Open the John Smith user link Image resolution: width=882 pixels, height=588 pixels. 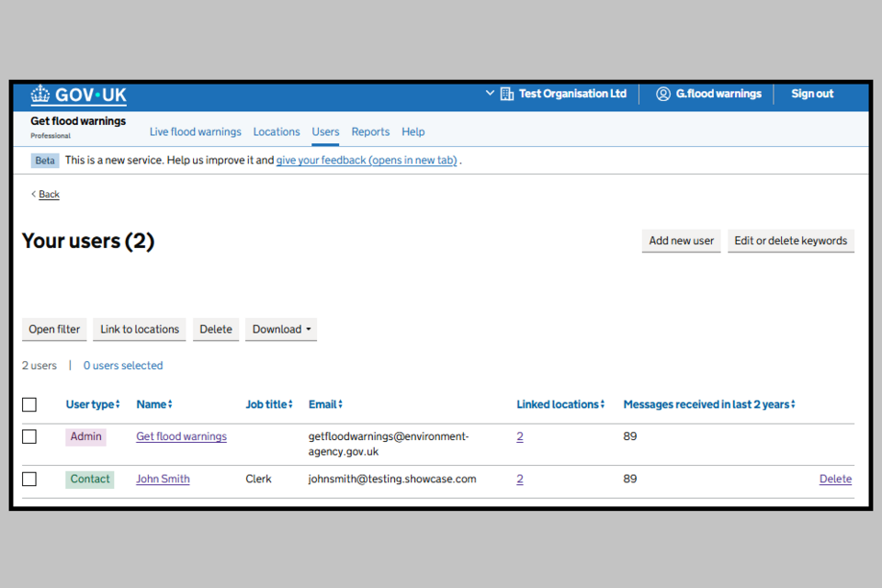click(x=163, y=479)
